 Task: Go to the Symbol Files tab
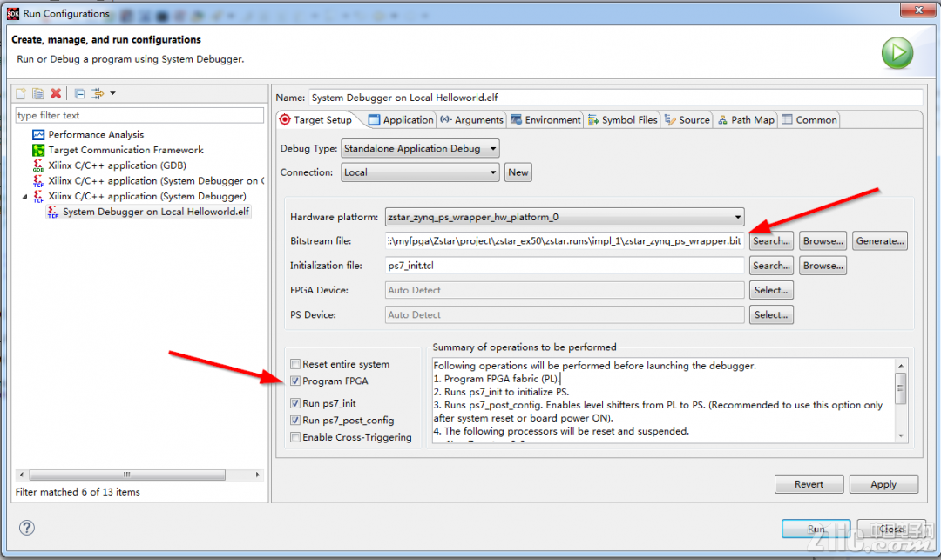pyautogui.click(x=623, y=120)
